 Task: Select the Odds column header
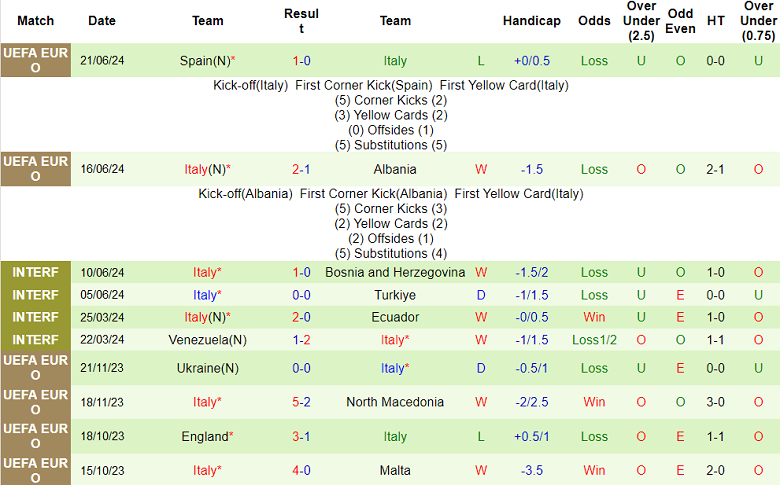[594, 20]
